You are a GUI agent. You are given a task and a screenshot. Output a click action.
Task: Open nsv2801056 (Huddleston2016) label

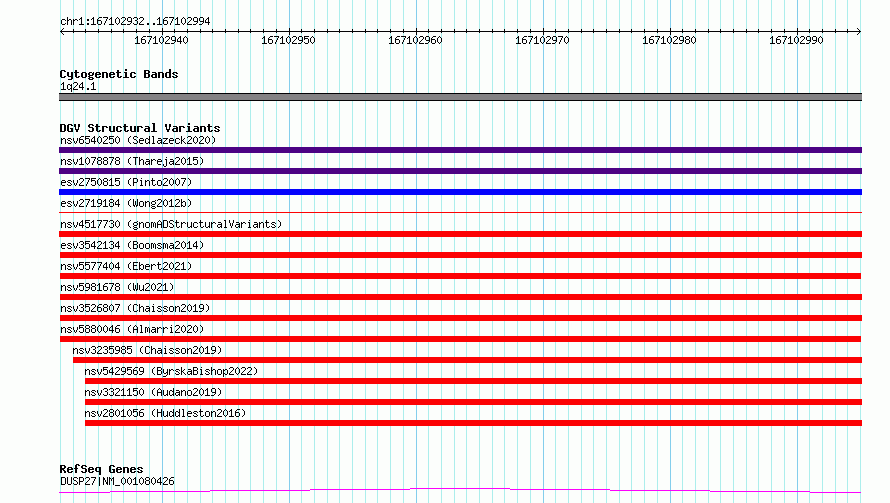point(165,413)
